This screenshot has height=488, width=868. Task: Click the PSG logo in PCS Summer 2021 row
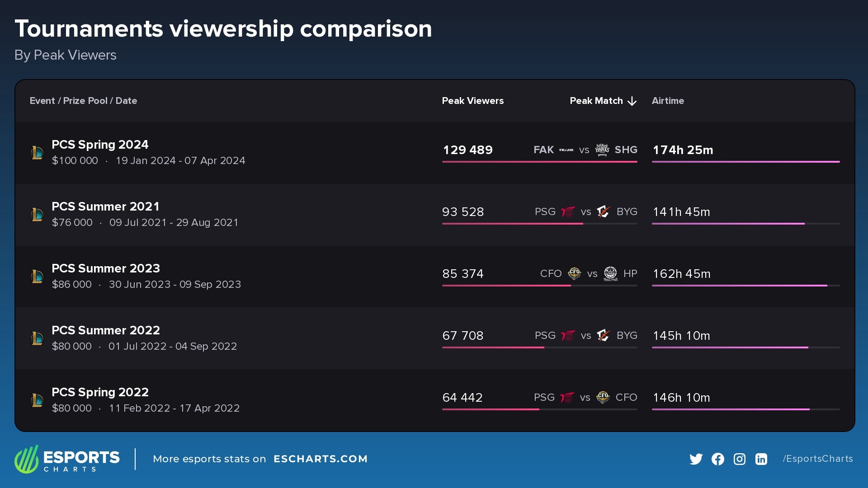pos(568,211)
